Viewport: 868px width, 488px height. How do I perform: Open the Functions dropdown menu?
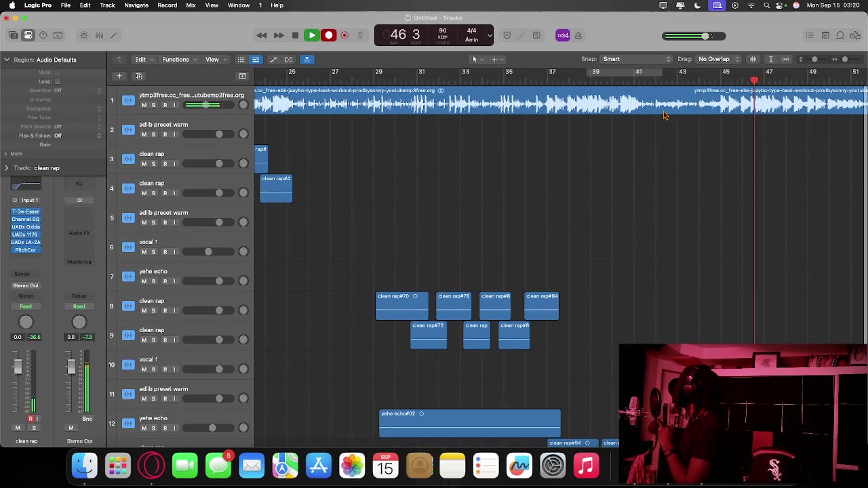click(x=179, y=60)
